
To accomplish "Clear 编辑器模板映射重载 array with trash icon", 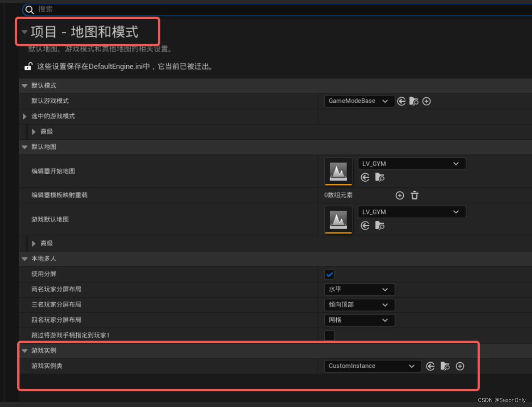I will 415,195.
